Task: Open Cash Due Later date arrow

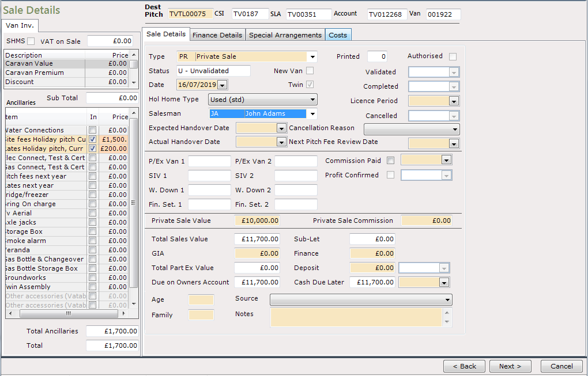Action: point(444,282)
